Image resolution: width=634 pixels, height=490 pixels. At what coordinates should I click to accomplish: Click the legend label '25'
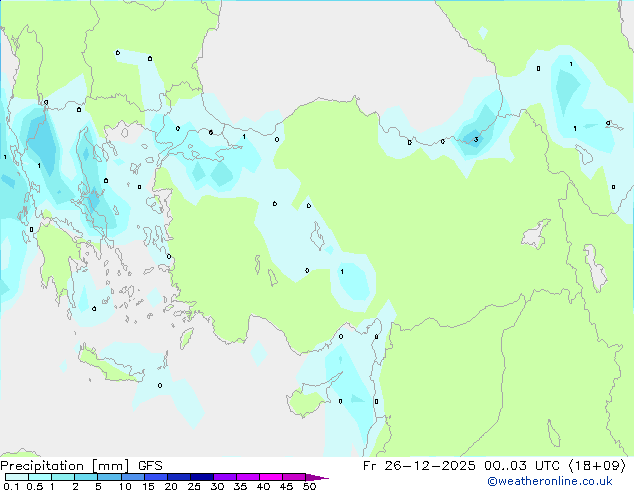click(194, 486)
